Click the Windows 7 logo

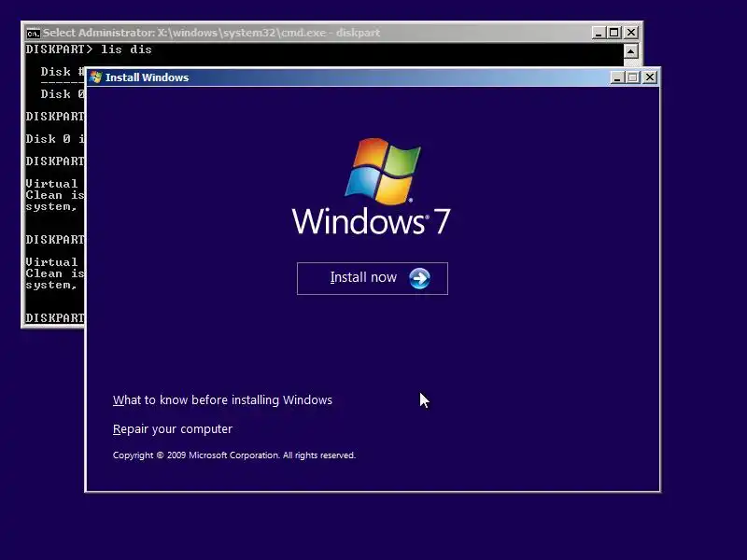372,187
